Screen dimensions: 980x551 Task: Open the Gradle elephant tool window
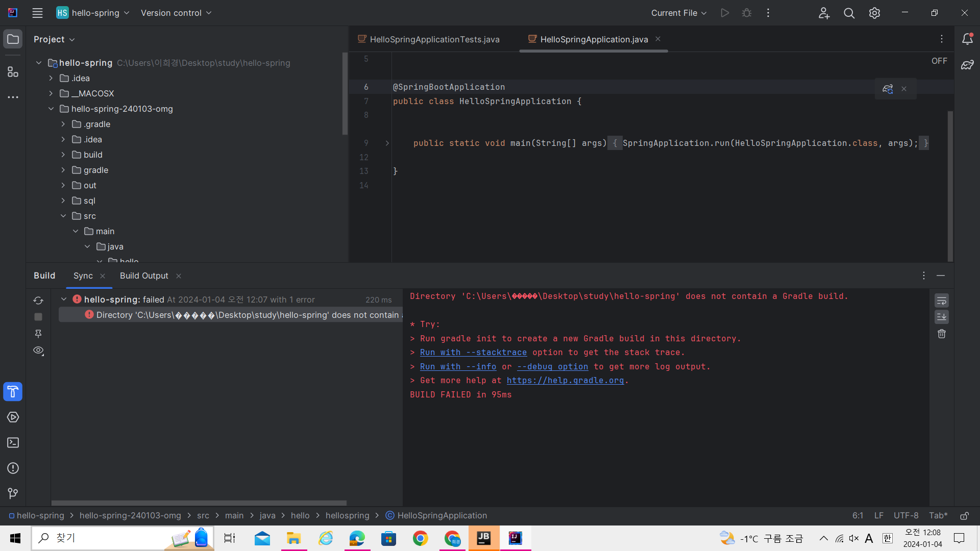coord(967,65)
